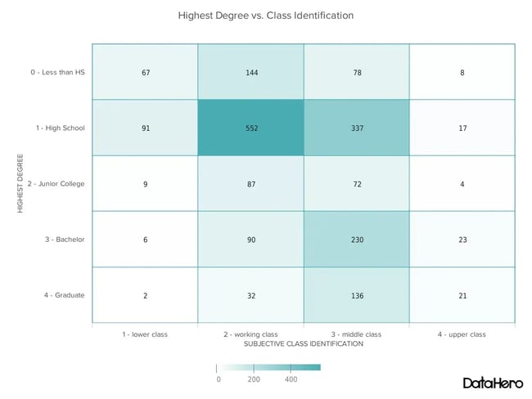Click the chart title text
Screen dimensions: 532x399
tap(265, 15)
